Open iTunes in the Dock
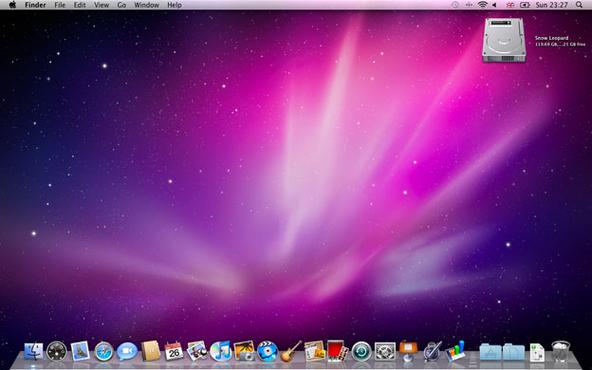Image resolution: width=592 pixels, height=370 pixels. point(221,351)
